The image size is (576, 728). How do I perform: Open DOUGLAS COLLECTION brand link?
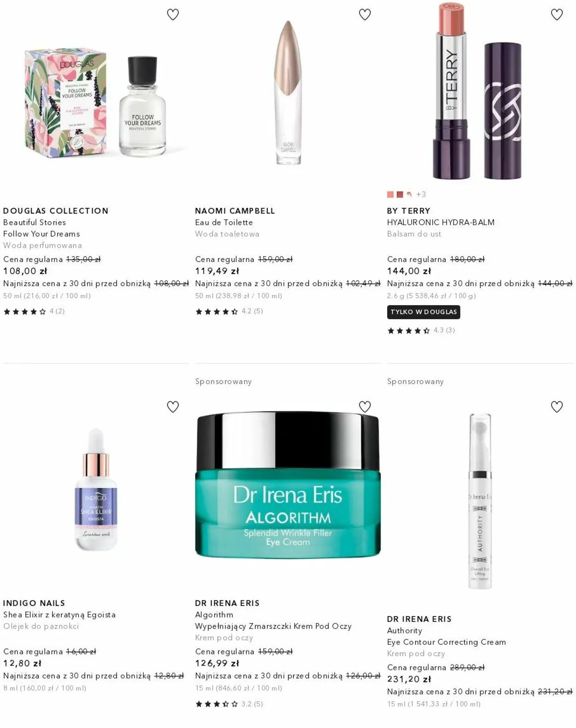tap(56, 211)
